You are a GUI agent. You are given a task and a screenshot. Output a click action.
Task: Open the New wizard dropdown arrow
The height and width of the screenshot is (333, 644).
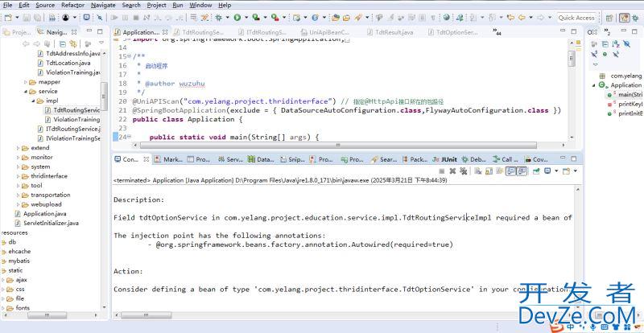(17, 18)
